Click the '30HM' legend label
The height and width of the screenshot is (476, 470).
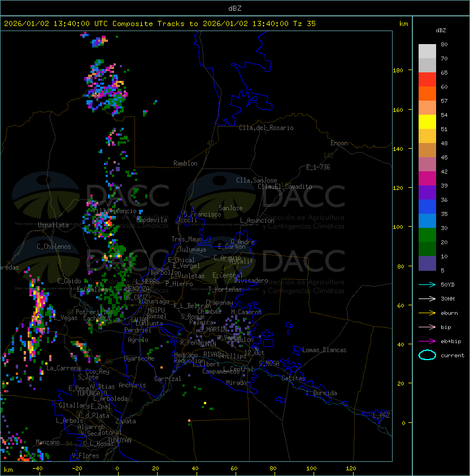click(447, 298)
